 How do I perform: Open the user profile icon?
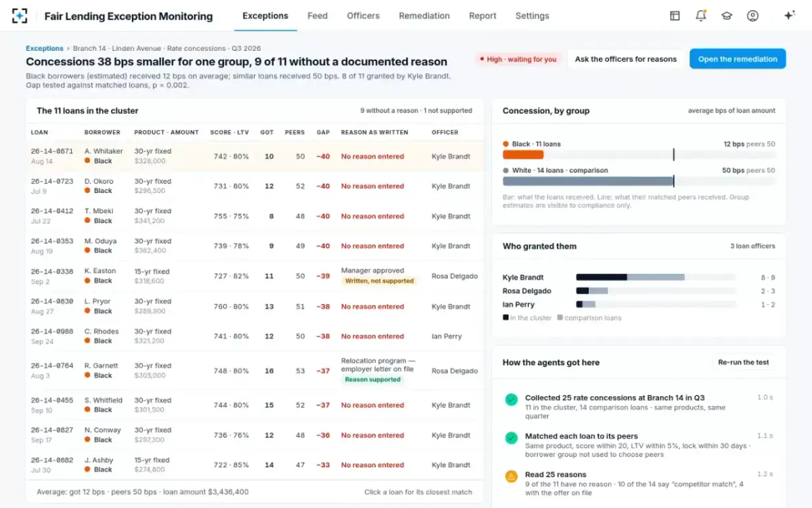[752, 16]
